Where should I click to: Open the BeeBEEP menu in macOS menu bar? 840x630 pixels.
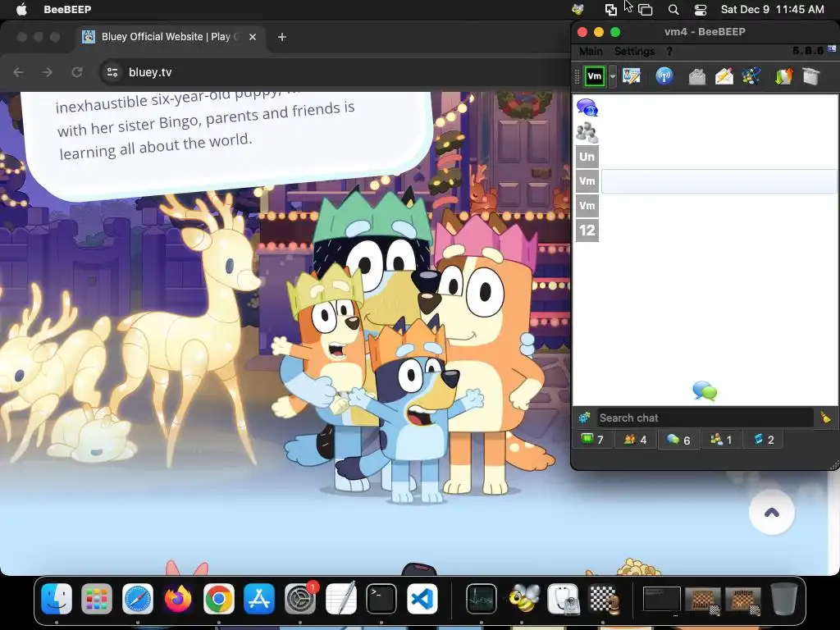pyautogui.click(x=67, y=9)
